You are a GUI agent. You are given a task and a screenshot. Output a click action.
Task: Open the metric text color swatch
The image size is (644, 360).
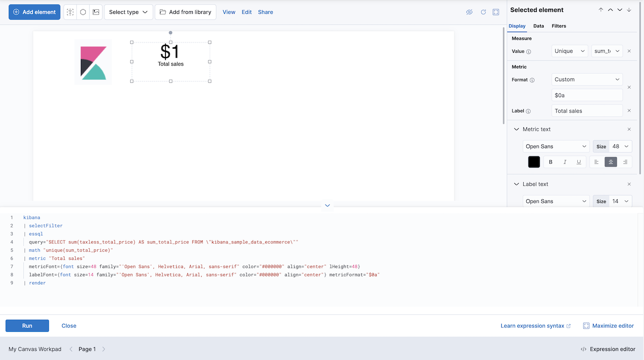click(x=534, y=162)
